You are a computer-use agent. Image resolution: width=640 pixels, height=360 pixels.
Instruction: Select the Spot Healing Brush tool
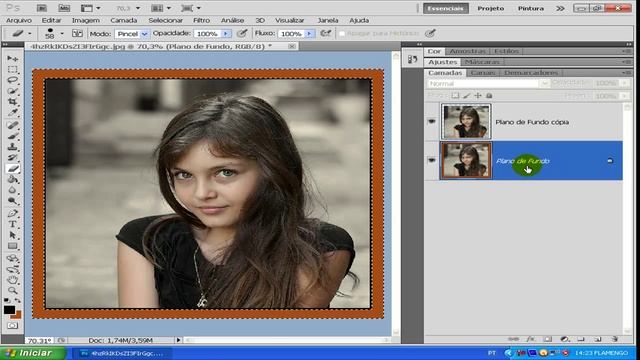point(12,125)
